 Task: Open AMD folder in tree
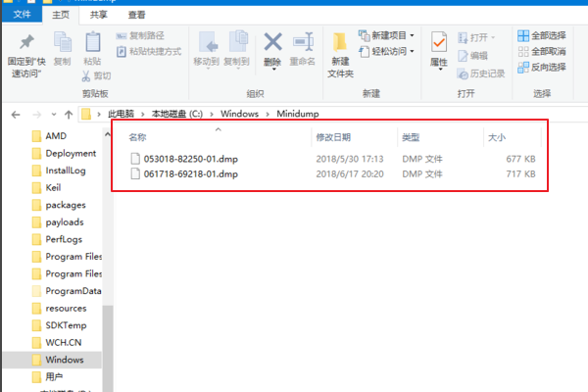56,136
